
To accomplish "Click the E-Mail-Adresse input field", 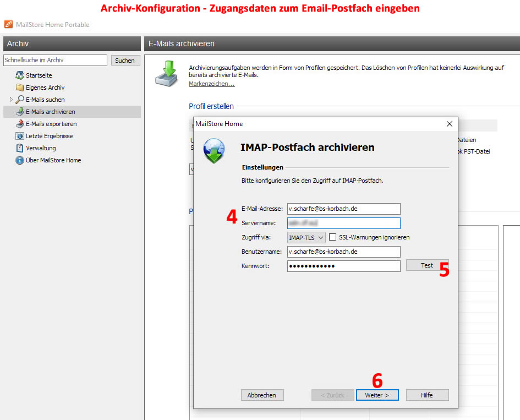I will (x=343, y=209).
